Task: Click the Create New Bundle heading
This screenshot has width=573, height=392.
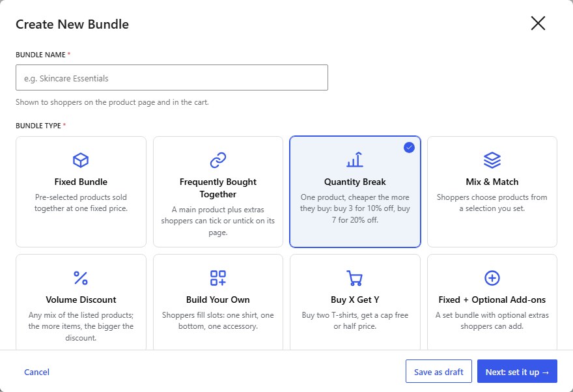Action: coord(72,24)
